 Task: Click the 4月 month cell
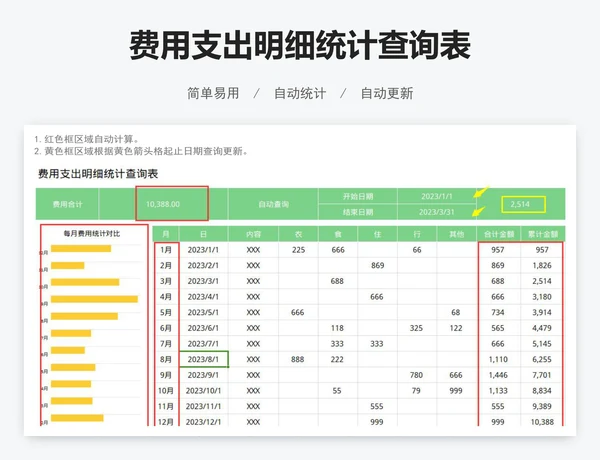[166, 297]
